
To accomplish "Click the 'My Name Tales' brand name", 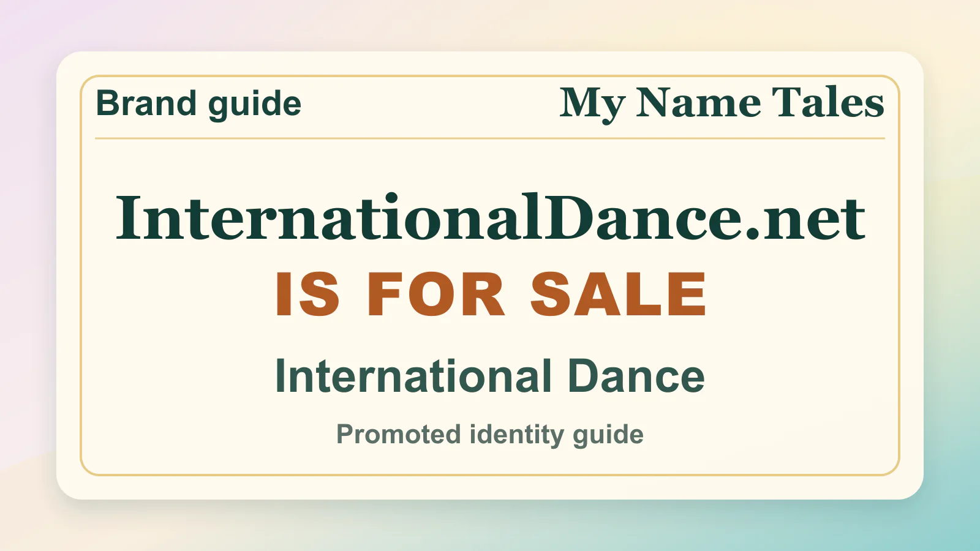I will [722, 103].
